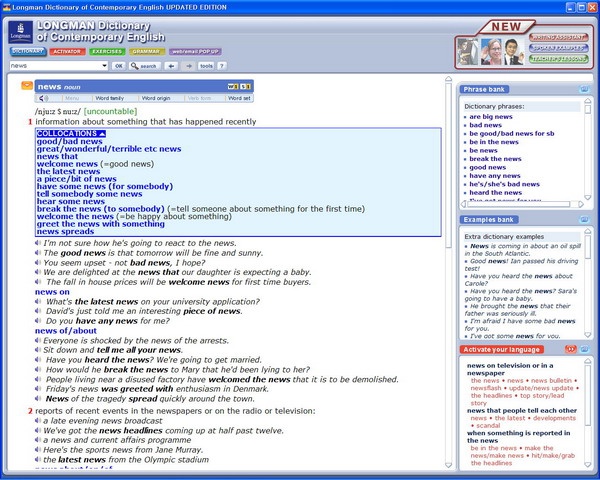Play audio for 'Friday's news was greeted with'

[38, 389]
